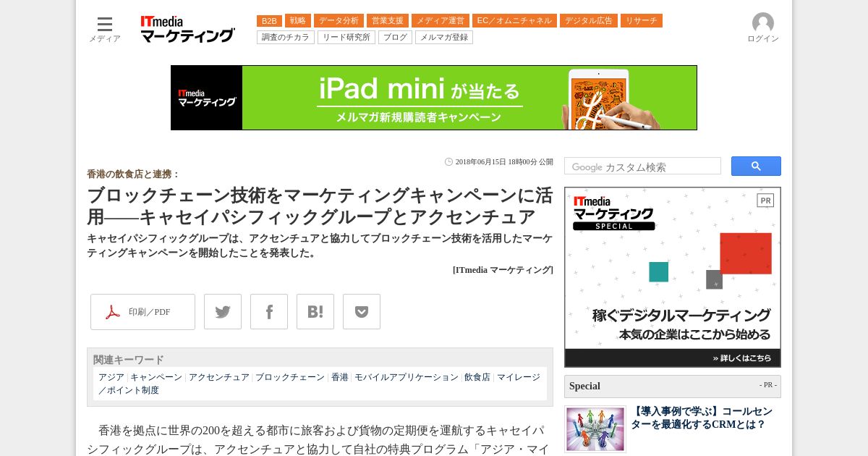
Task: Open the 営業支援 category tab
Action: (388, 21)
